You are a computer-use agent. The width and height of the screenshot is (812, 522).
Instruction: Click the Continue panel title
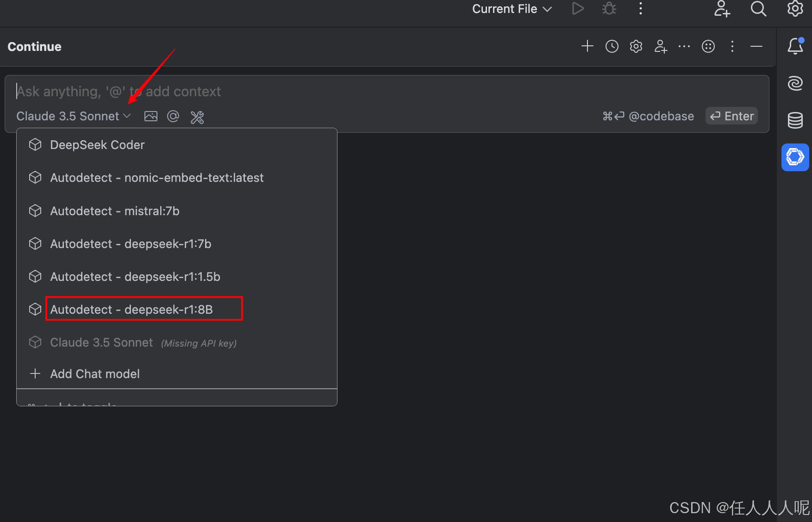35,47
